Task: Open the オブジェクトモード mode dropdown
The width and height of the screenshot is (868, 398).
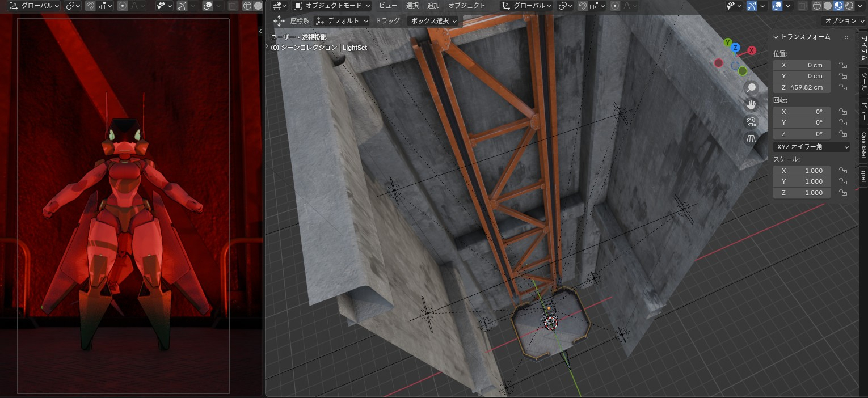Action: tap(332, 6)
